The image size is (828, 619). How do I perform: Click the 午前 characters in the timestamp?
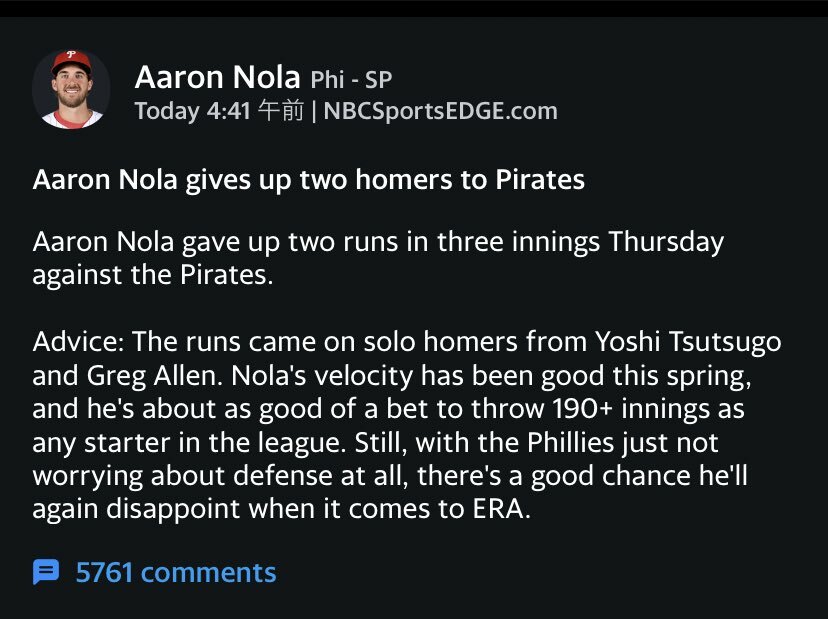(x=281, y=111)
